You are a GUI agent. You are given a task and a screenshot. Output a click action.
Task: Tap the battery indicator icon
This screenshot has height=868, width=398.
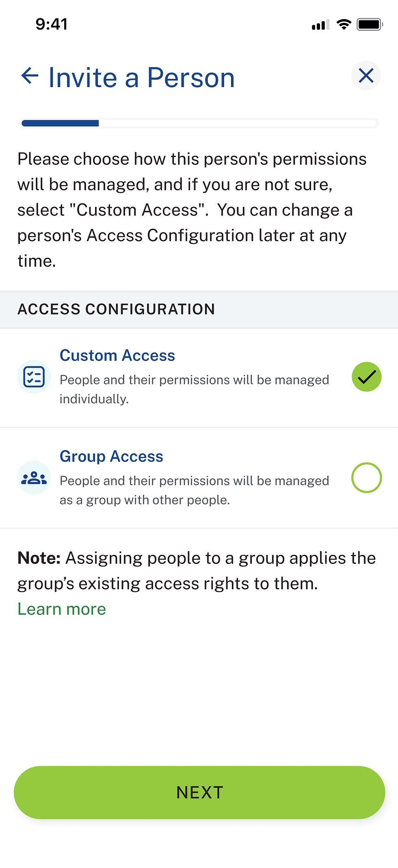coord(370,24)
